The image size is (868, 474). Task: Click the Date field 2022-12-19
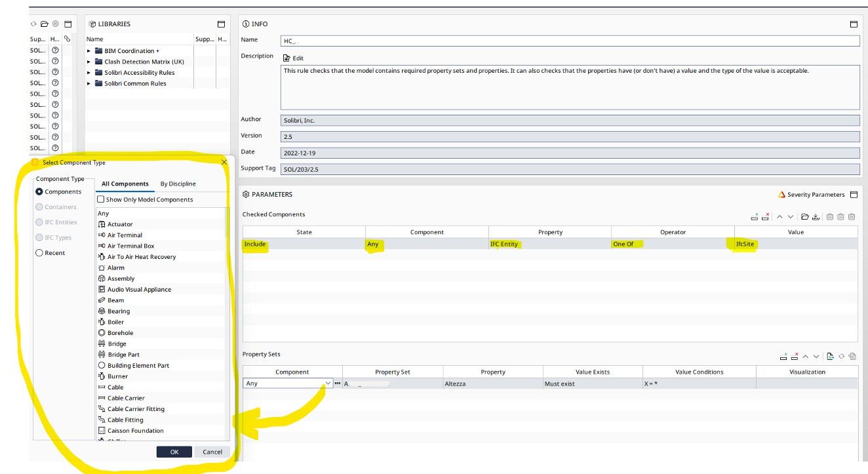(570, 153)
